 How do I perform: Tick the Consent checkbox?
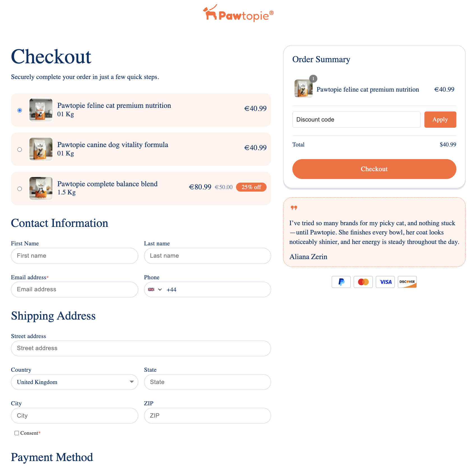click(x=17, y=433)
